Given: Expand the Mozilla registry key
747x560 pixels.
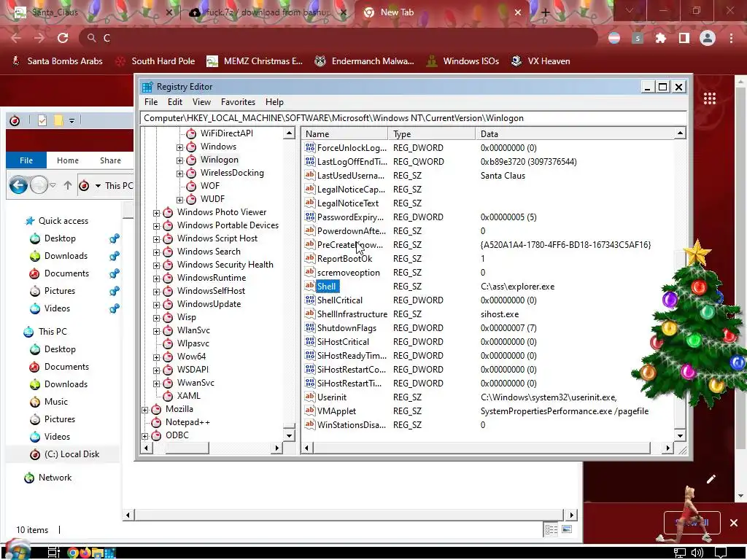Looking at the screenshot, I should click(x=145, y=410).
